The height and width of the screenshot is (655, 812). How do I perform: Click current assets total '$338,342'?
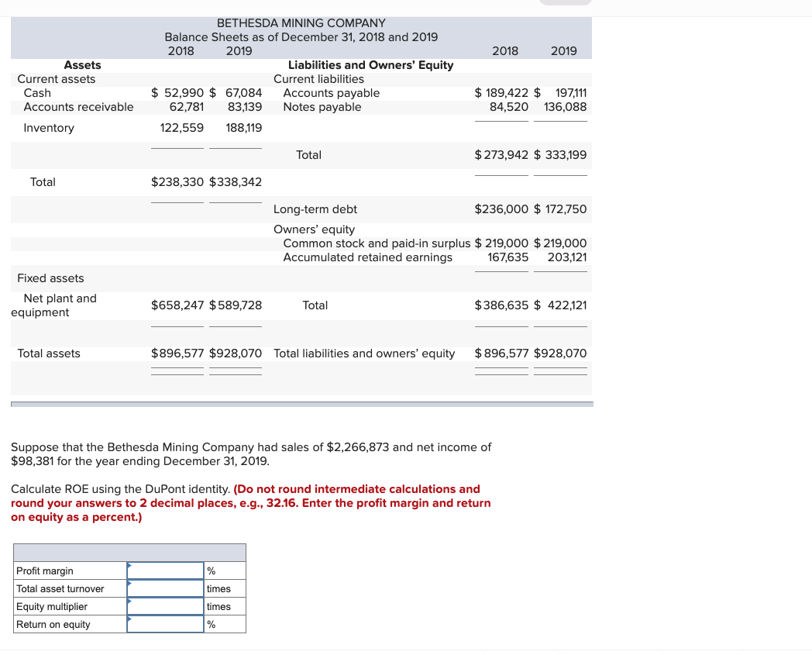[x=236, y=182]
